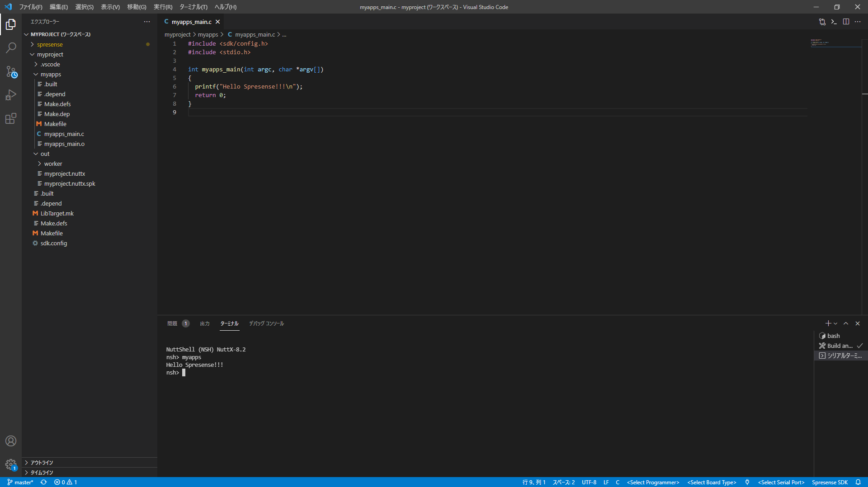Click the minimap code overview
The width and height of the screenshot is (868, 487).
pyautogui.click(x=835, y=42)
